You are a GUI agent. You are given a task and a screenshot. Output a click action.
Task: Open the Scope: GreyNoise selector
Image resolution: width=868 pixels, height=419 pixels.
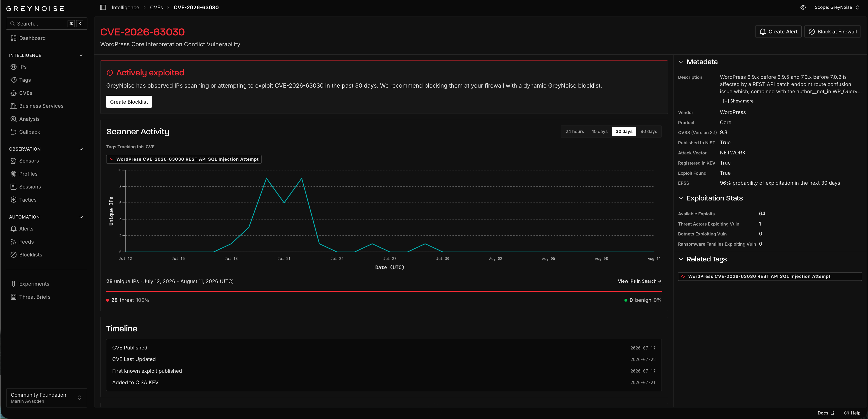point(837,7)
